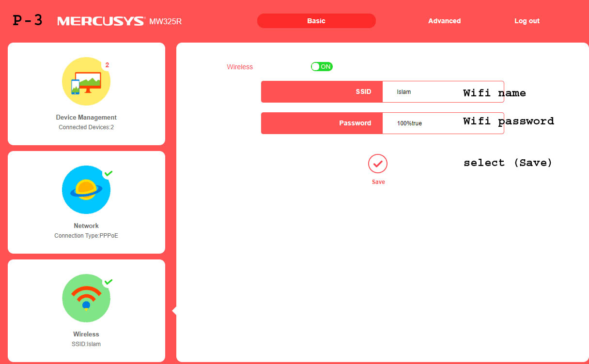Select the Connection Type:PPPoE text

click(86, 236)
